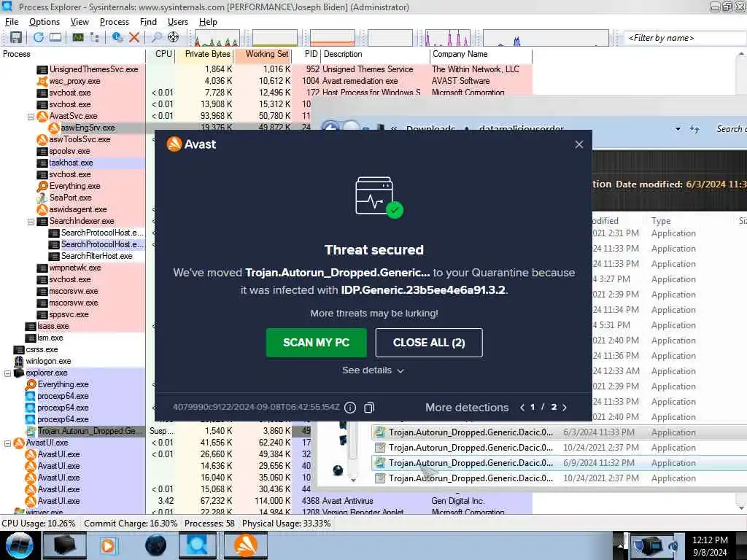Open the File menu
Screen dimensions: 747x560
[x=12, y=22]
